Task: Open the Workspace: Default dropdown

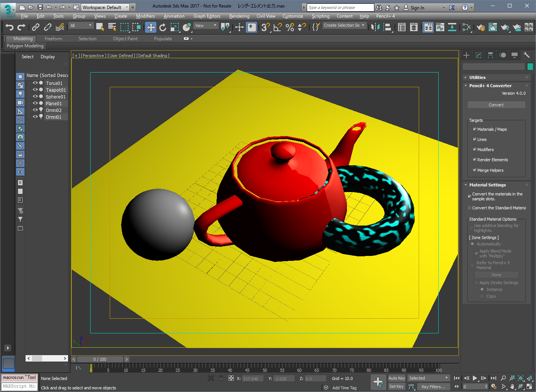Action: coord(105,7)
